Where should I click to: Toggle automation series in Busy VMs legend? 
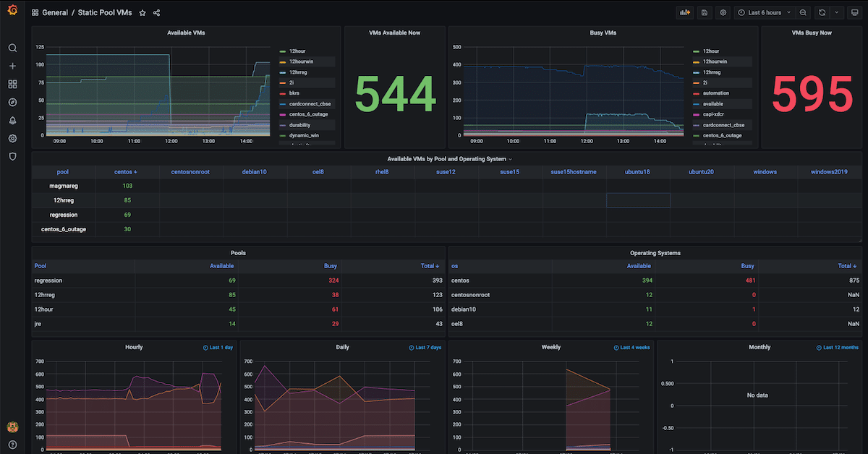(717, 93)
